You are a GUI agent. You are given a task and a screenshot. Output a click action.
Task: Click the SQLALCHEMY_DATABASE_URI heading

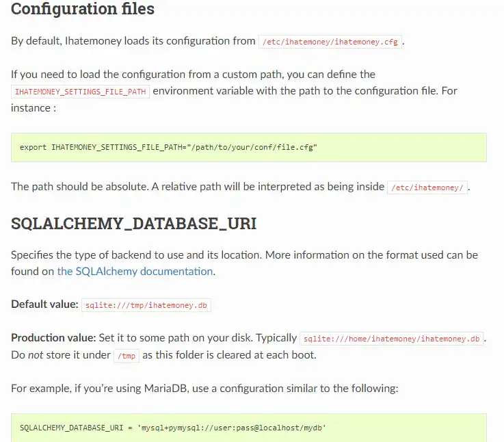(134, 223)
